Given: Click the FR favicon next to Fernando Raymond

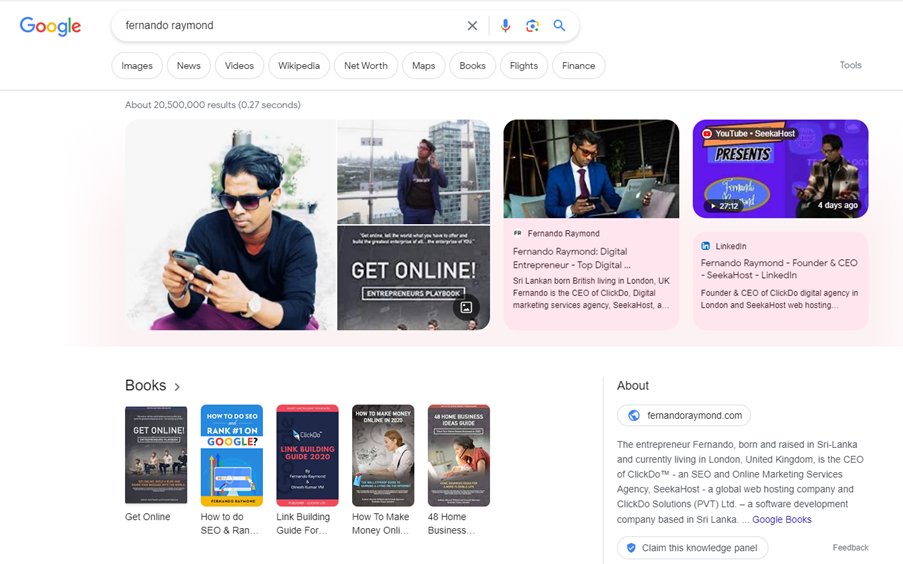Looking at the screenshot, I should 517,233.
